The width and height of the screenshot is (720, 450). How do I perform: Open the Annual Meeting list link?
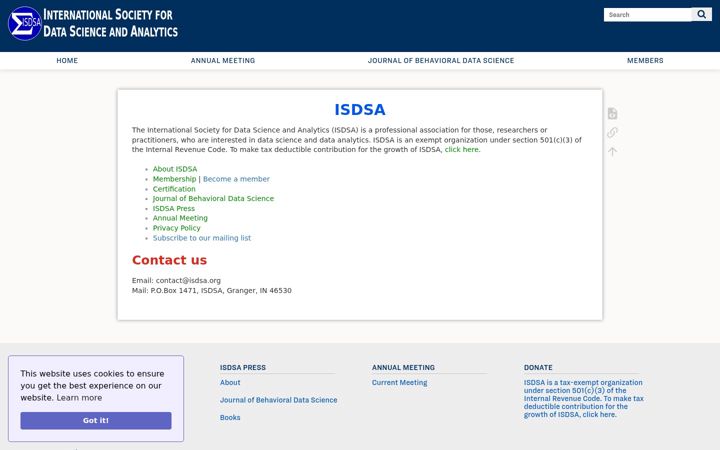point(180,218)
